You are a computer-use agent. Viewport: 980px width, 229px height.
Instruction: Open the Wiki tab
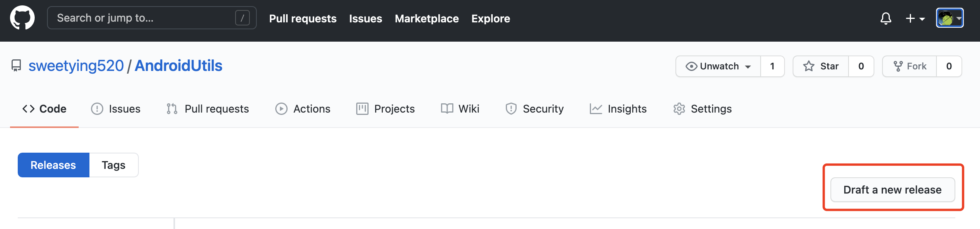pyautogui.click(x=460, y=109)
